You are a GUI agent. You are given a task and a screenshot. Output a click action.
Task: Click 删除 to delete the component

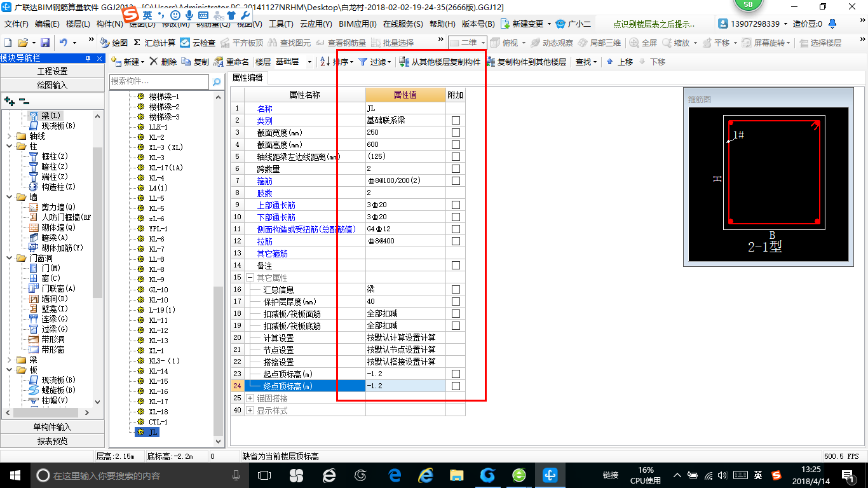click(x=163, y=62)
